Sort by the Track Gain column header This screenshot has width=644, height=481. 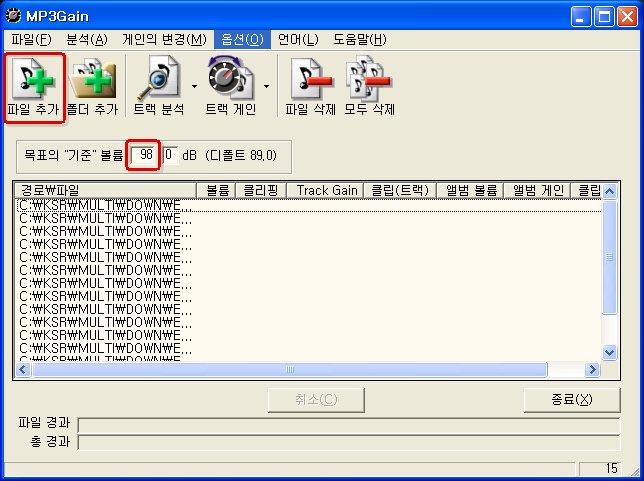click(325, 191)
